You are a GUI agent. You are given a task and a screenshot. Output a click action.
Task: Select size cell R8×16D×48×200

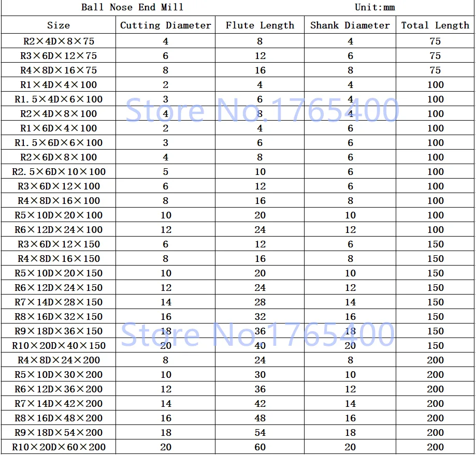click(59, 418)
